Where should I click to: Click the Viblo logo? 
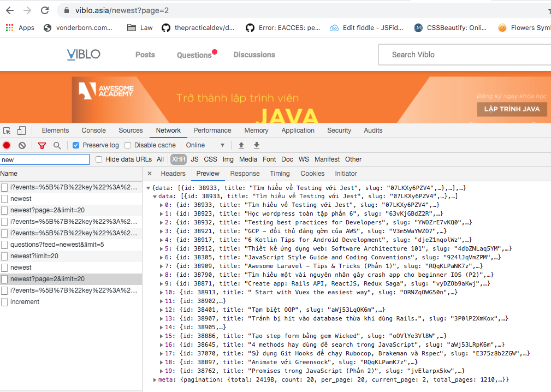tap(84, 55)
